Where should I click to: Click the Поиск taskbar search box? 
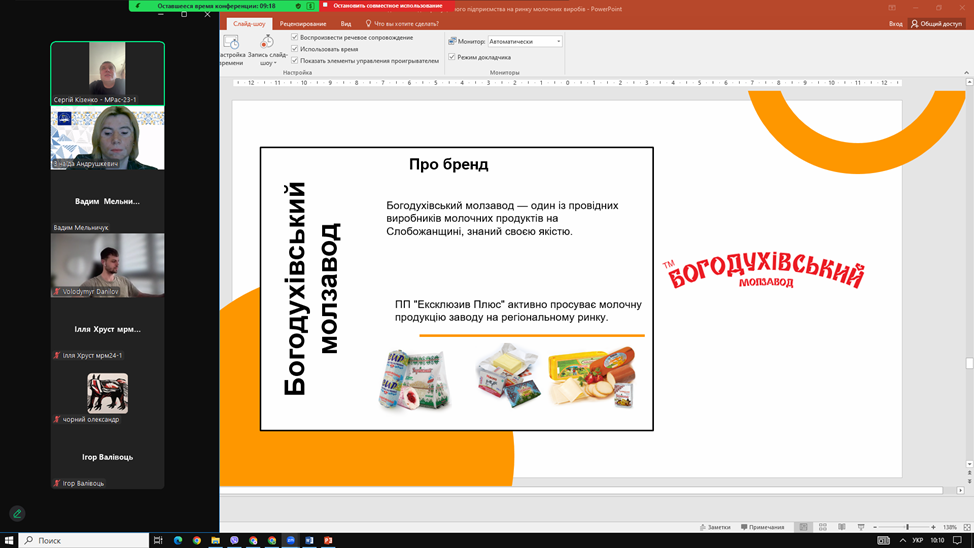pyautogui.click(x=84, y=540)
